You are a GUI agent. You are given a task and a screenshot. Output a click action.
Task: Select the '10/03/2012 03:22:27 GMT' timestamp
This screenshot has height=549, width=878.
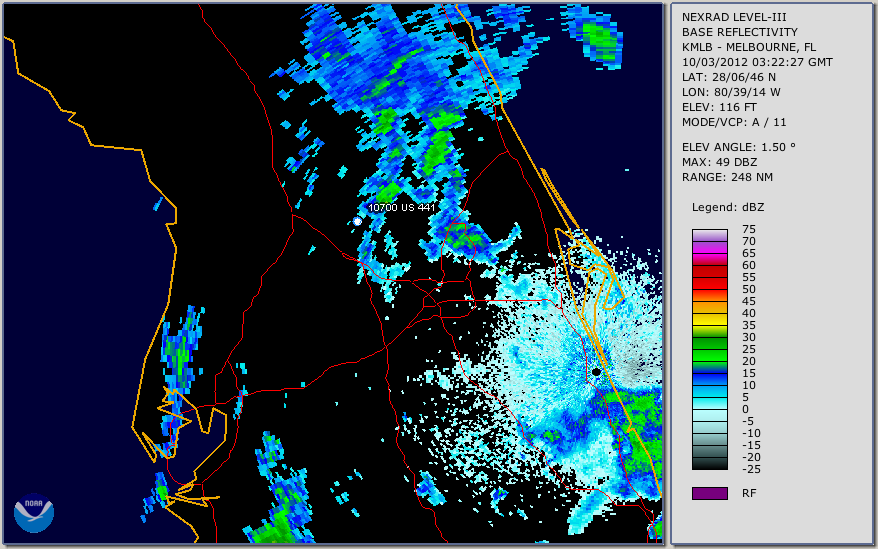(757, 62)
